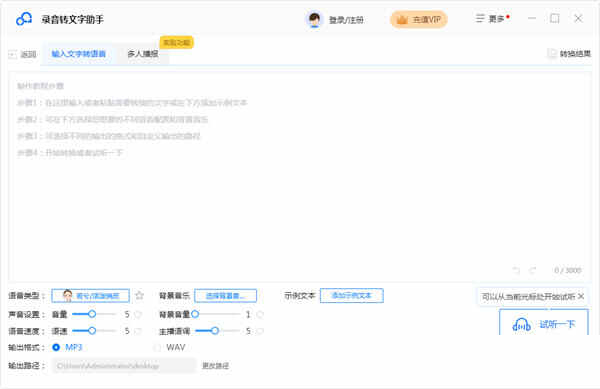Select the MP3 output format

pyautogui.click(x=67, y=347)
